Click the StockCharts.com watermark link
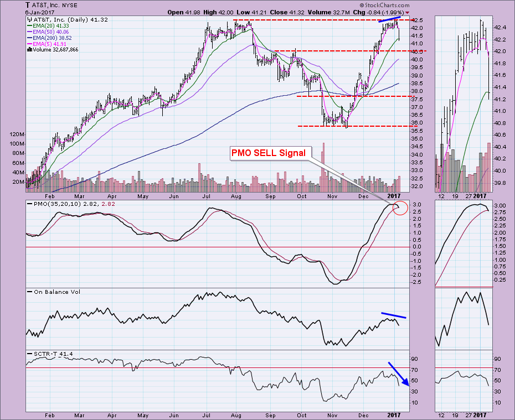The height and width of the screenshot is (420, 515). coord(385,5)
